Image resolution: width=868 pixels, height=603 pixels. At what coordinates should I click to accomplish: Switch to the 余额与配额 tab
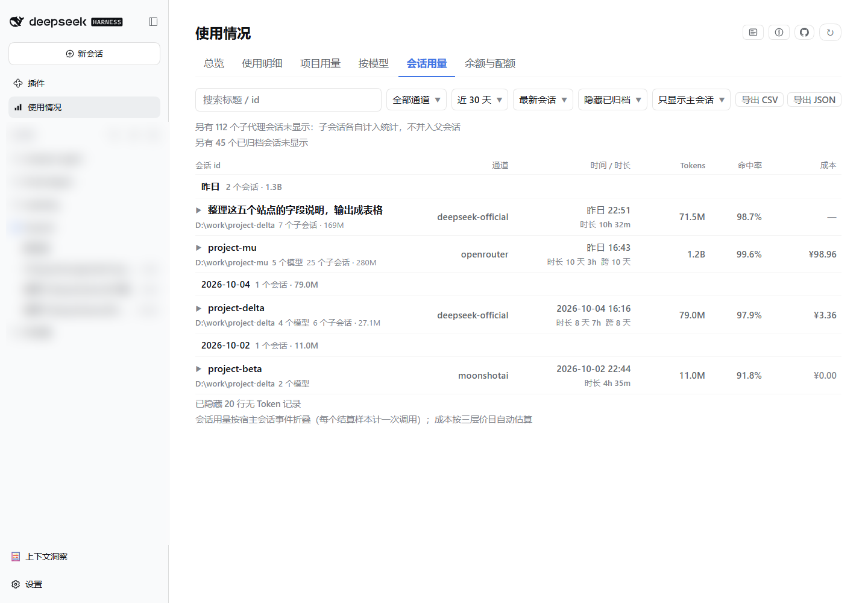490,63
